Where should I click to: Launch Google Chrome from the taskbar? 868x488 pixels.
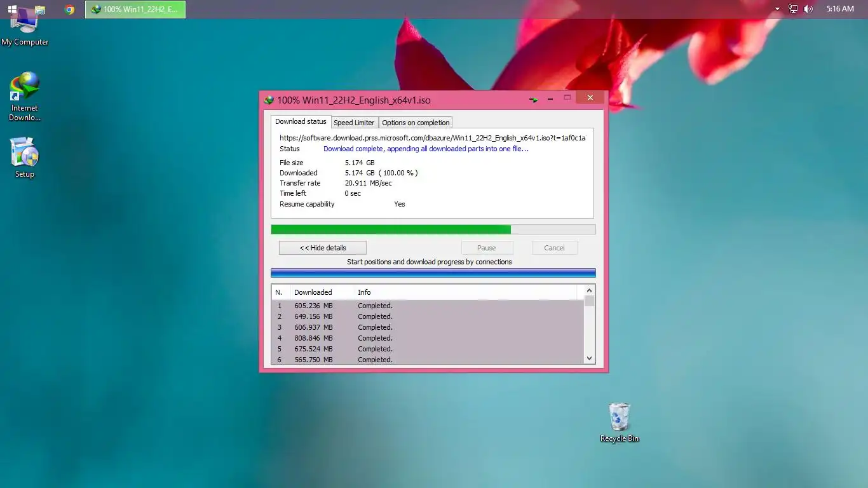(x=70, y=10)
